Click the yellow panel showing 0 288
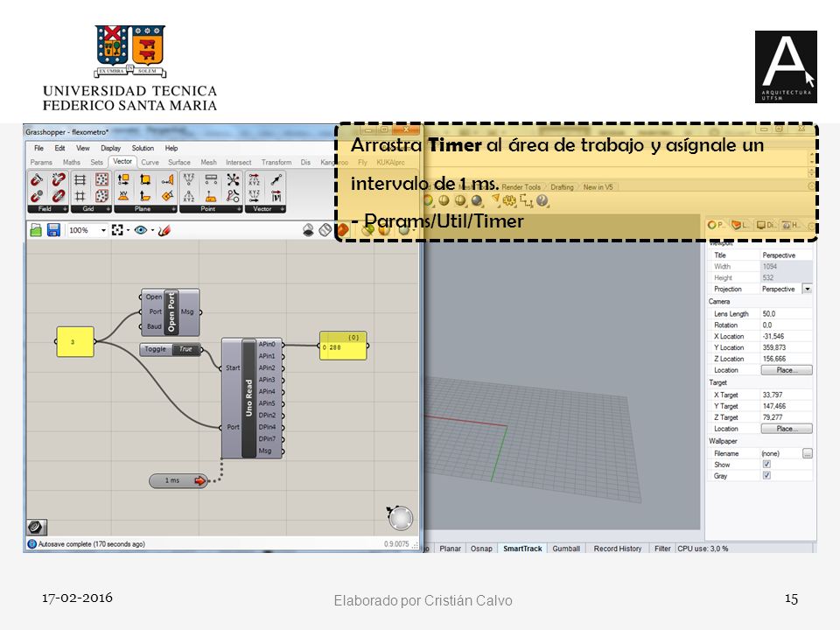The width and height of the screenshot is (840, 630). click(343, 346)
